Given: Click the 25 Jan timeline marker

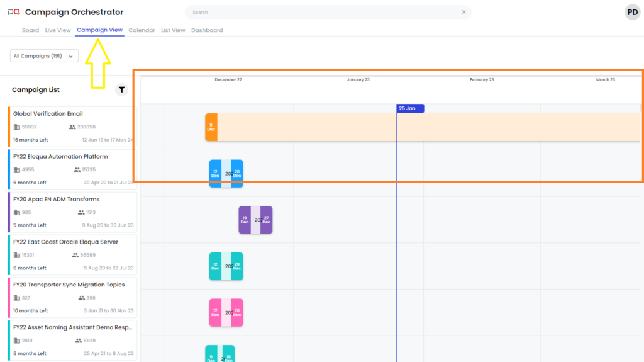Looking at the screenshot, I should (410, 108).
